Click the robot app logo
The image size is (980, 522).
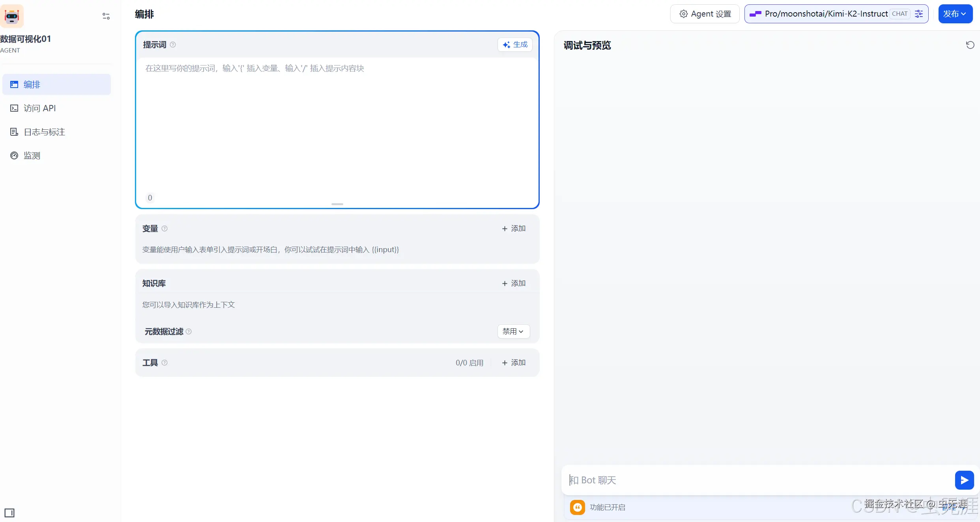tap(11, 16)
